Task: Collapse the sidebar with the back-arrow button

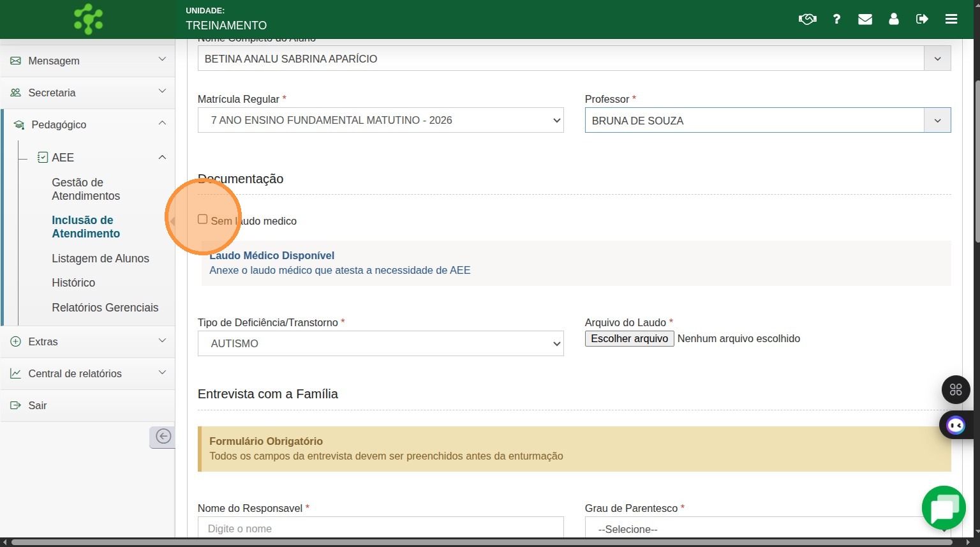Action: click(x=163, y=437)
